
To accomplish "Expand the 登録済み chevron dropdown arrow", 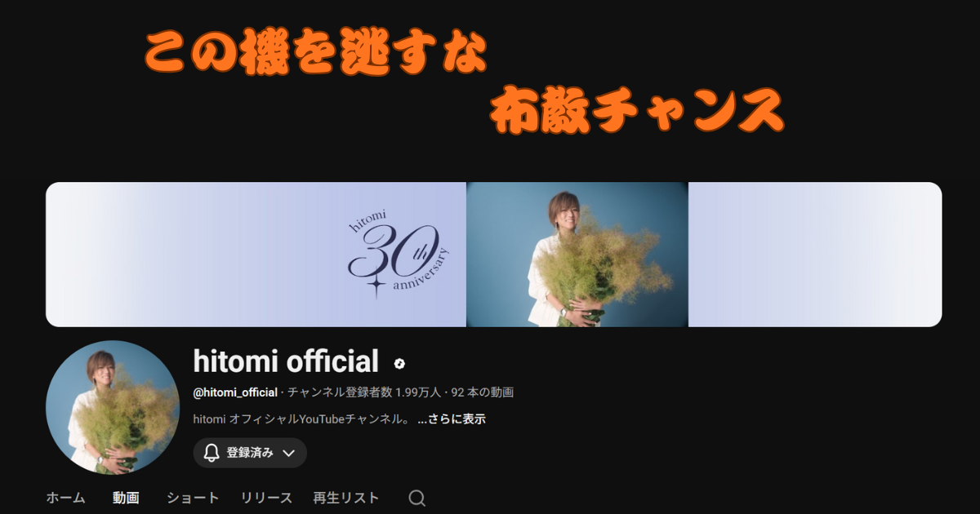I will point(288,453).
